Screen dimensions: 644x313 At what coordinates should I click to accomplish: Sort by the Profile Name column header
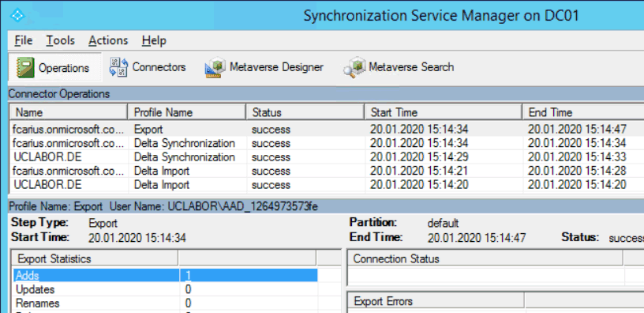click(x=187, y=112)
